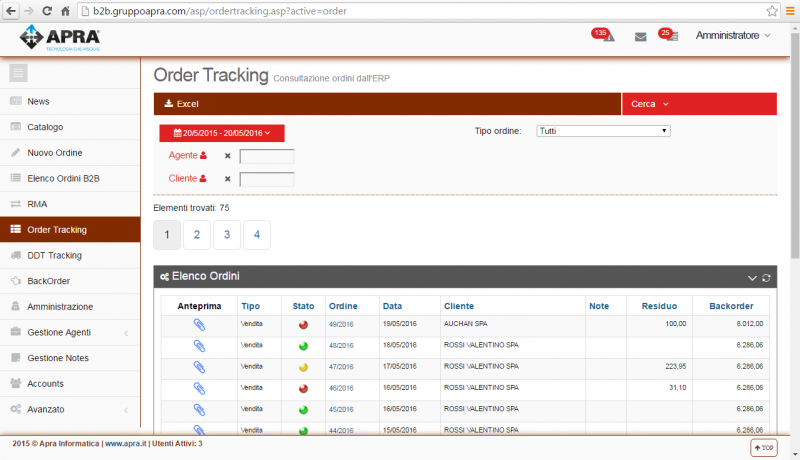Open the Tipo ordine Tutti select
The image size is (800, 460).
603,131
